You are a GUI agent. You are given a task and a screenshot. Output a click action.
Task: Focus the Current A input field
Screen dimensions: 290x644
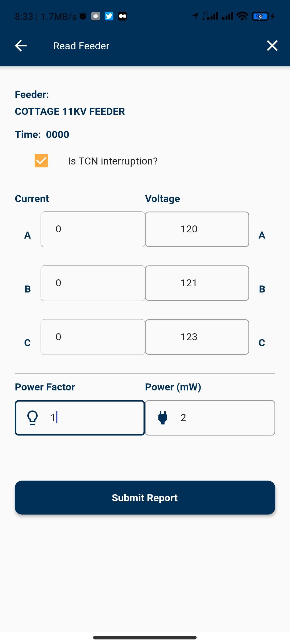click(x=93, y=229)
